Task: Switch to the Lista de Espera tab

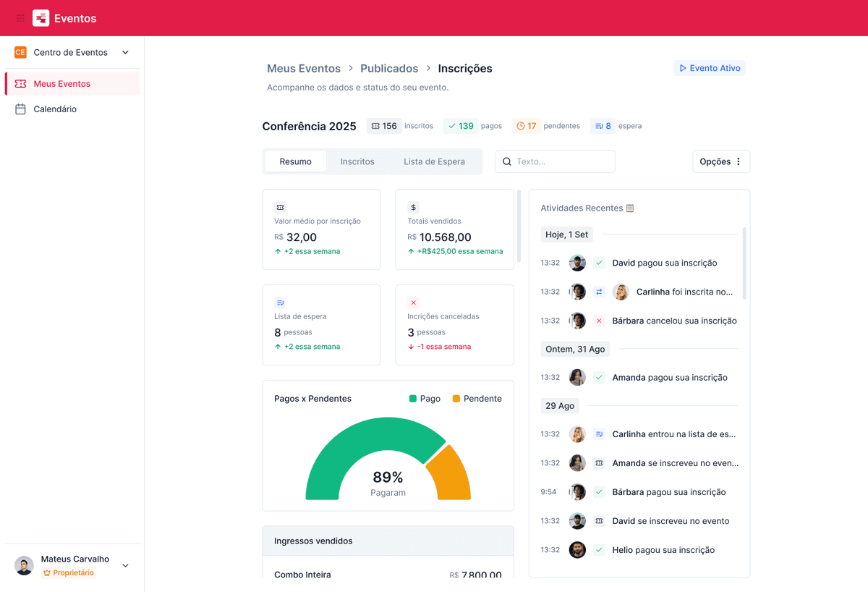Action: point(434,162)
